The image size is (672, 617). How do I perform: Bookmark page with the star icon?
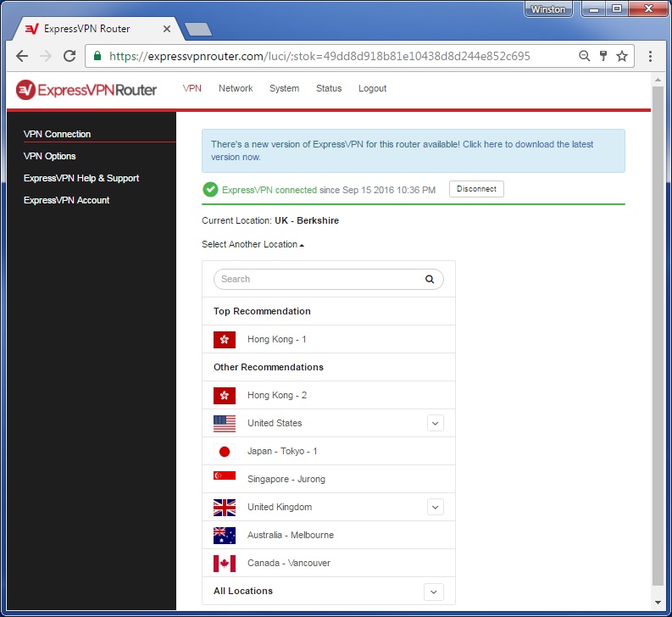(622, 56)
